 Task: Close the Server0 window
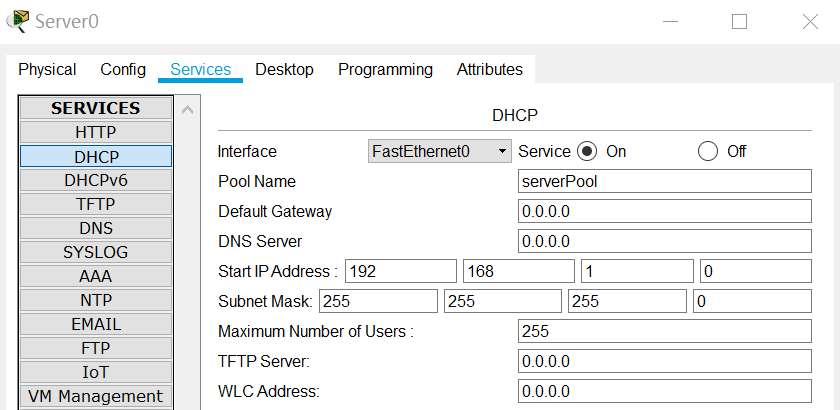[x=810, y=21]
